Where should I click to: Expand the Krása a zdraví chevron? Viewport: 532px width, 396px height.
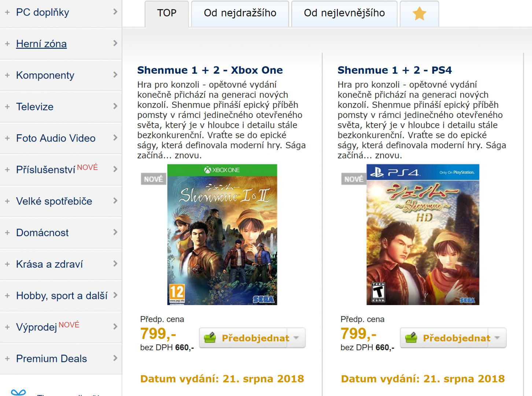(115, 264)
